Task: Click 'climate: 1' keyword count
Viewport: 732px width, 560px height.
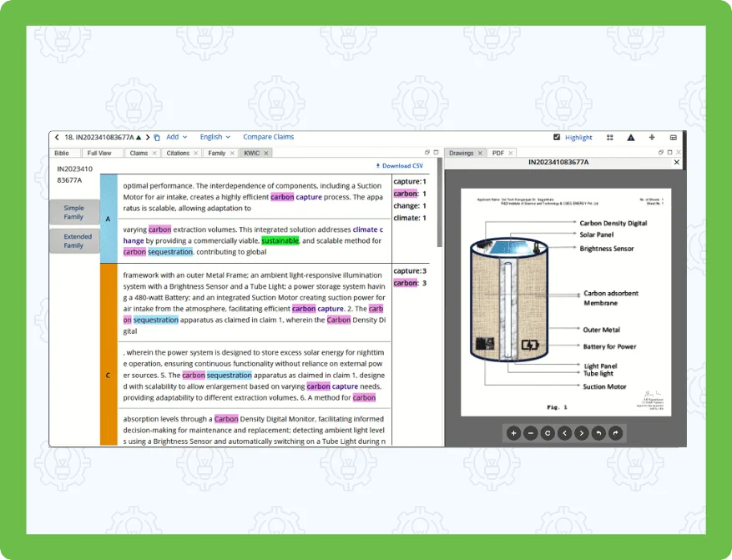Action: pos(410,218)
